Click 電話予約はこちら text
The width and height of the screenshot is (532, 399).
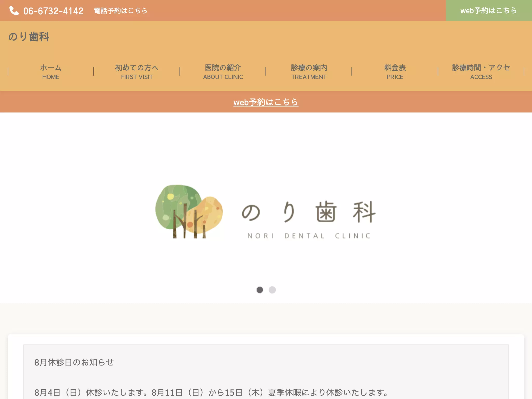(121, 11)
